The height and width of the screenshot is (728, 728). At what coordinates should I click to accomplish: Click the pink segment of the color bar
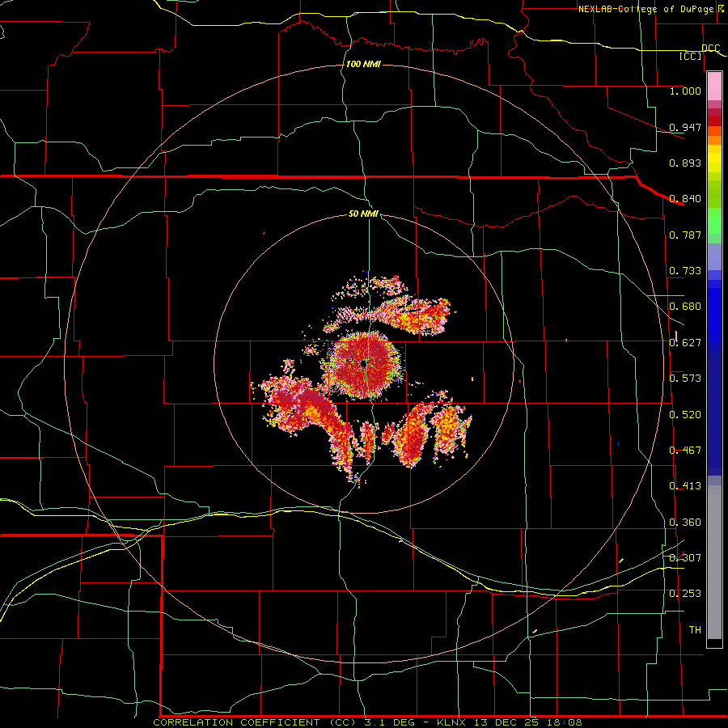point(714,86)
